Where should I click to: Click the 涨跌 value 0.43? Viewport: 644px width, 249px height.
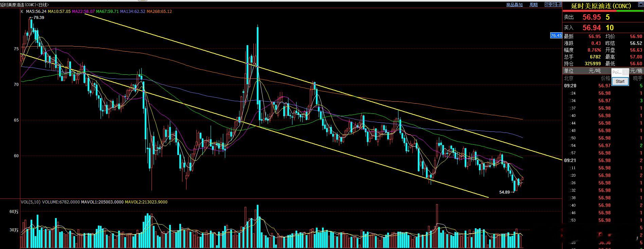click(x=596, y=43)
